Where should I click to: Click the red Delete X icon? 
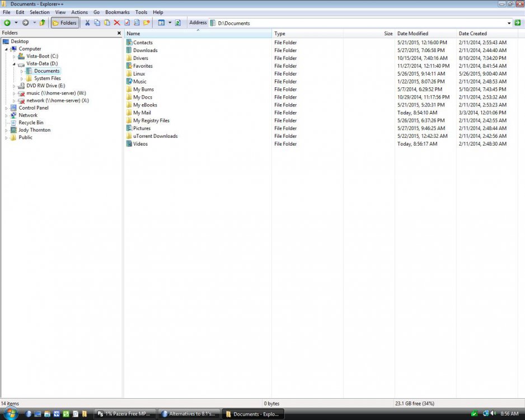point(117,23)
